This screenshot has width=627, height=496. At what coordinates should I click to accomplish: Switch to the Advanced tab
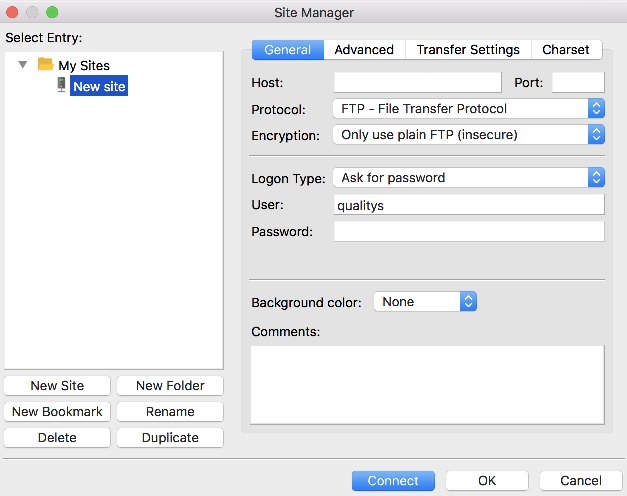click(364, 50)
